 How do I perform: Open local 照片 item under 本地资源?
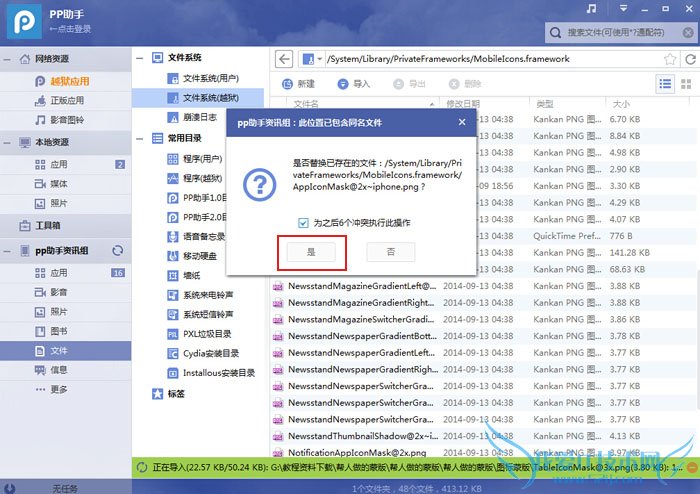[x=66, y=203]
